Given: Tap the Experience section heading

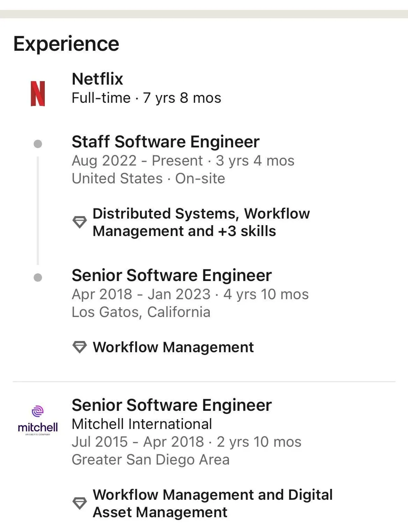Looking at the screenshot, I should [66, 44].
